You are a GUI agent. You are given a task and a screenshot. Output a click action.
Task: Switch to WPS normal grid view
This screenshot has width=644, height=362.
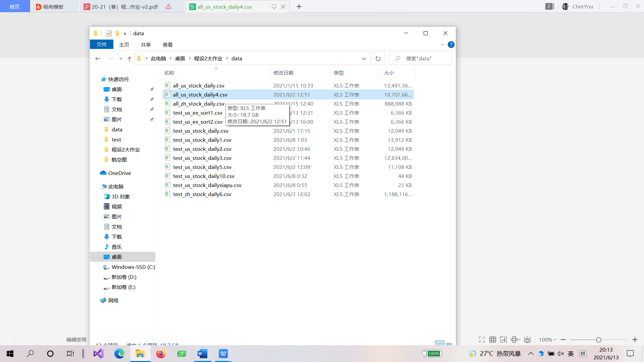tap(492, 340)
